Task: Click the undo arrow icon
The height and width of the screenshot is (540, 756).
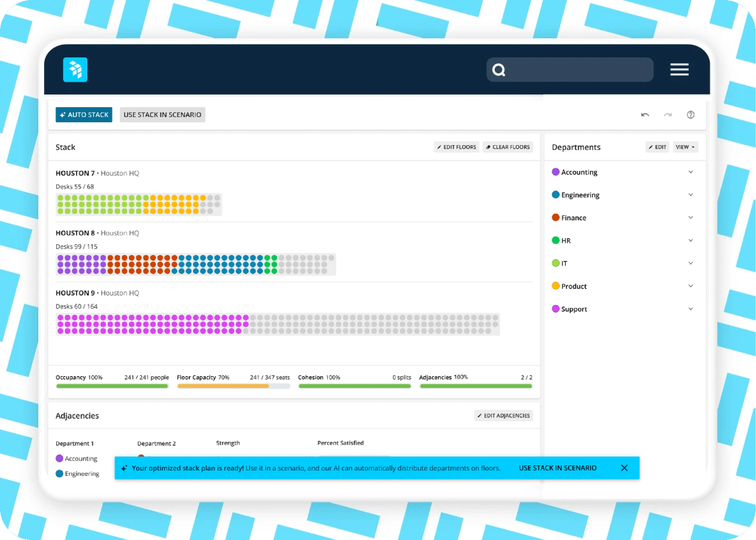Action: 645,115
